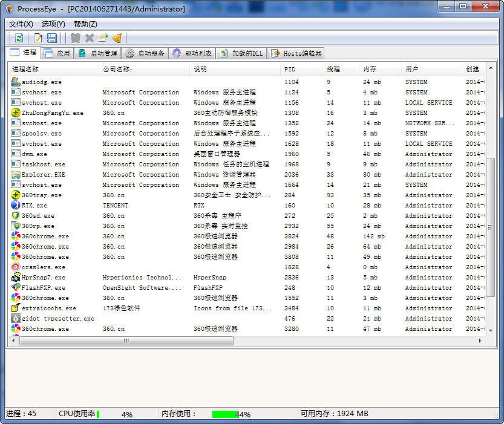Image resolution: width=504 pixels, height=424 pixels.
Task: Switch to the 驱动列表 tab
Action: tap(192, 53)
